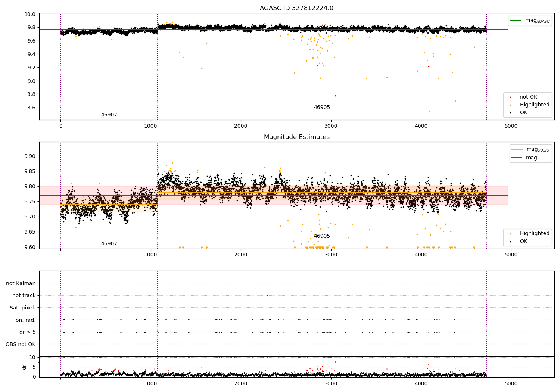Click the 'not Kalman' row label
The image size is (560, 392).
tap(21, 283)
